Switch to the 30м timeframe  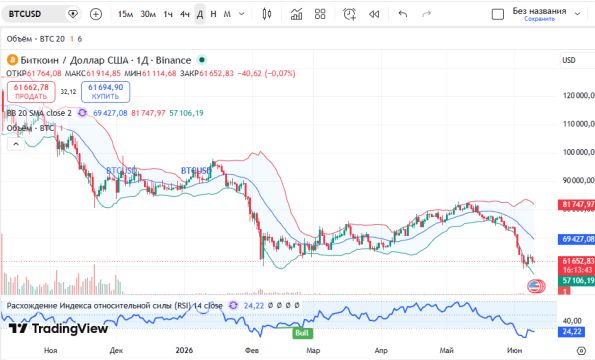pos(148,14)
